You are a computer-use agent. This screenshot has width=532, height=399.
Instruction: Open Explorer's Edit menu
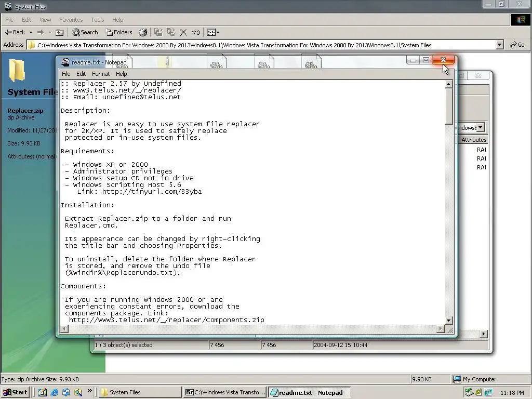click(26, 20)
